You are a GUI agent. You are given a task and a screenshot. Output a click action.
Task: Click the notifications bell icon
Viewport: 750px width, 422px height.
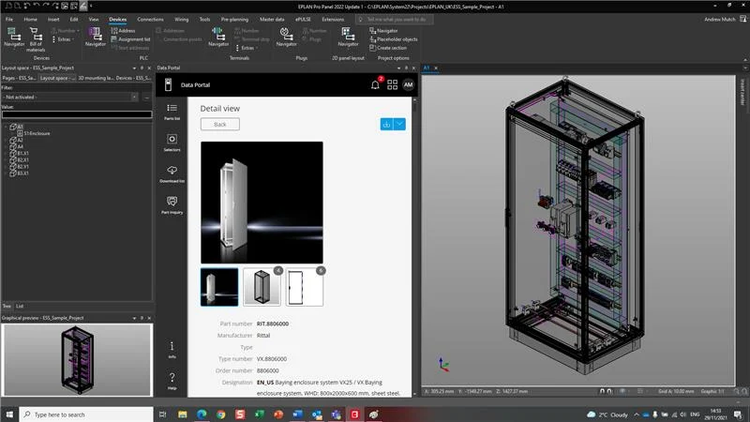[x=376, y=85]
